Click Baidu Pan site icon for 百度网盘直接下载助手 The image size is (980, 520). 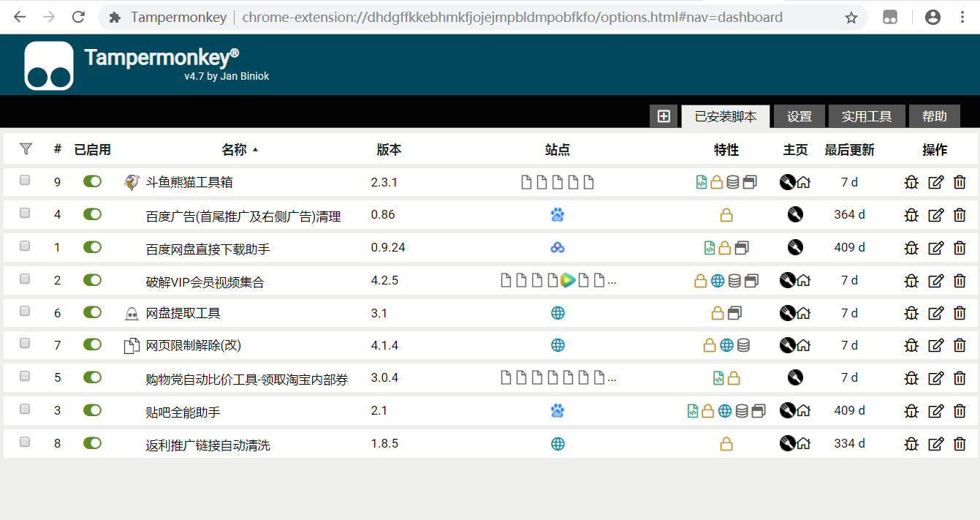tap(558, 248)
